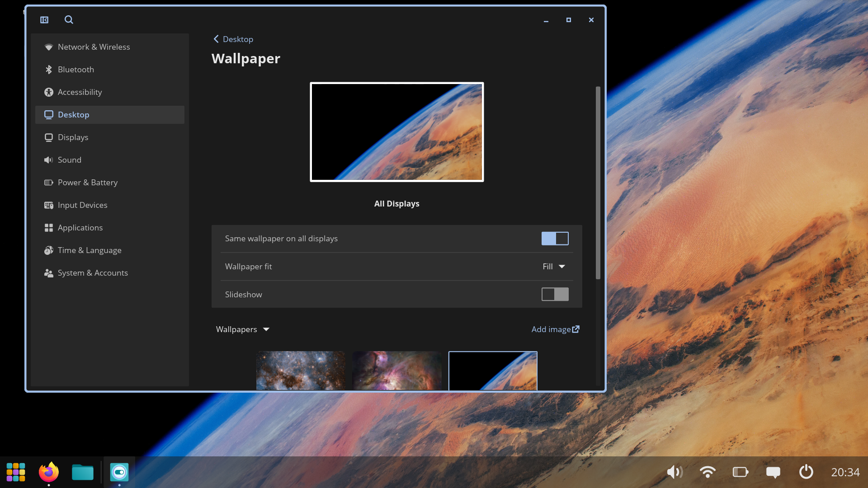The width and height of the screenshot is (868, 488).
Task: Open the notifications applet
Action: (773, 472)
